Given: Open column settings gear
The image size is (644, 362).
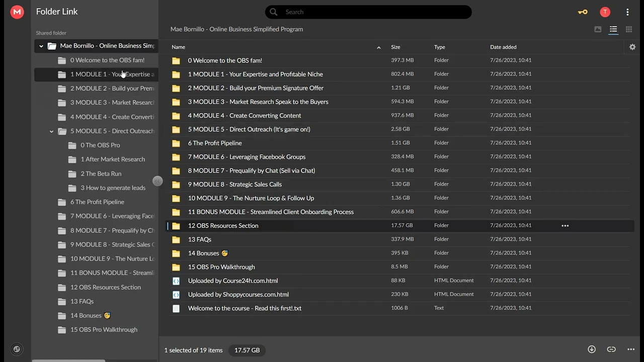Looking at the screenshot, I should [632, 47].
